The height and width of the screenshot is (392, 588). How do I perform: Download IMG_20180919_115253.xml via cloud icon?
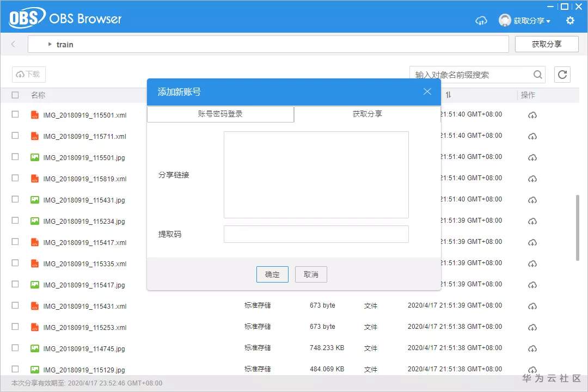(532, 327)
